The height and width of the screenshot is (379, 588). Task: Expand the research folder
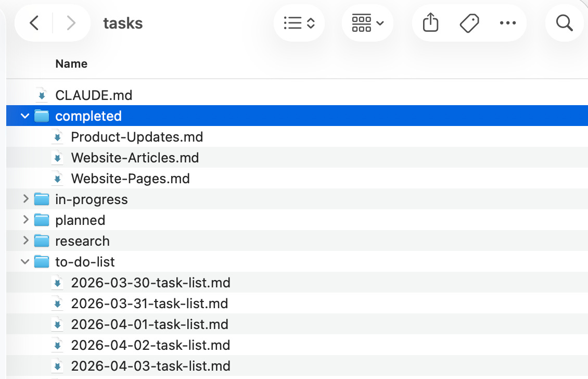pyautogui.click(x=25, y=241)
